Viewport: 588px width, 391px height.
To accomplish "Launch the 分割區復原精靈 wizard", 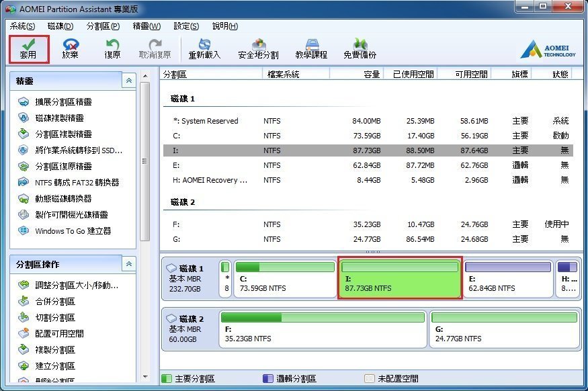I will coord(54,166).
